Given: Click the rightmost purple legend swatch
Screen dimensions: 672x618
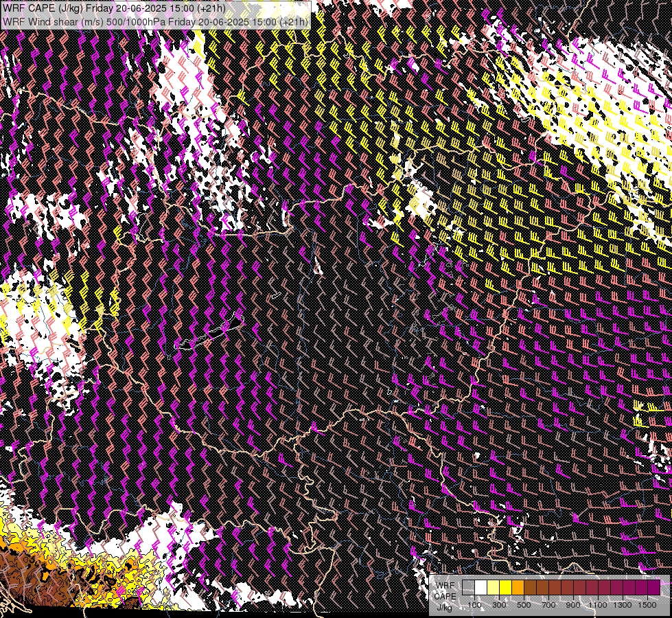Looking at the screenshot, I should tap(653, 588).
